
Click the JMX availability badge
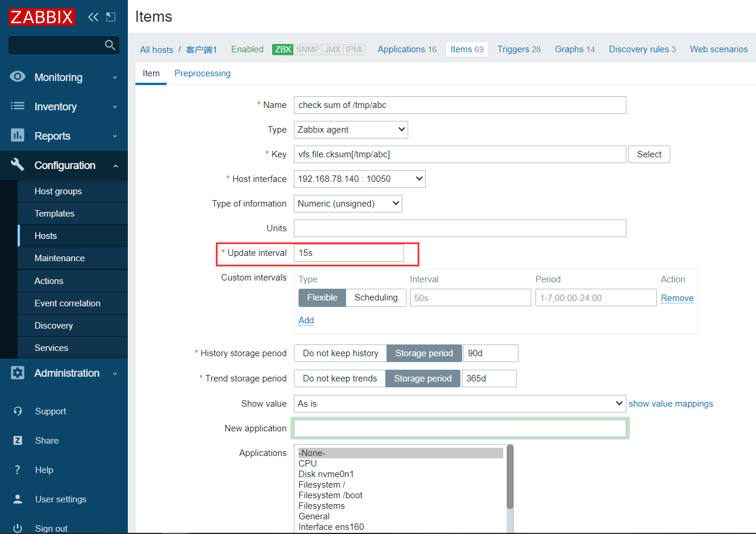click(x=333, y=49)
